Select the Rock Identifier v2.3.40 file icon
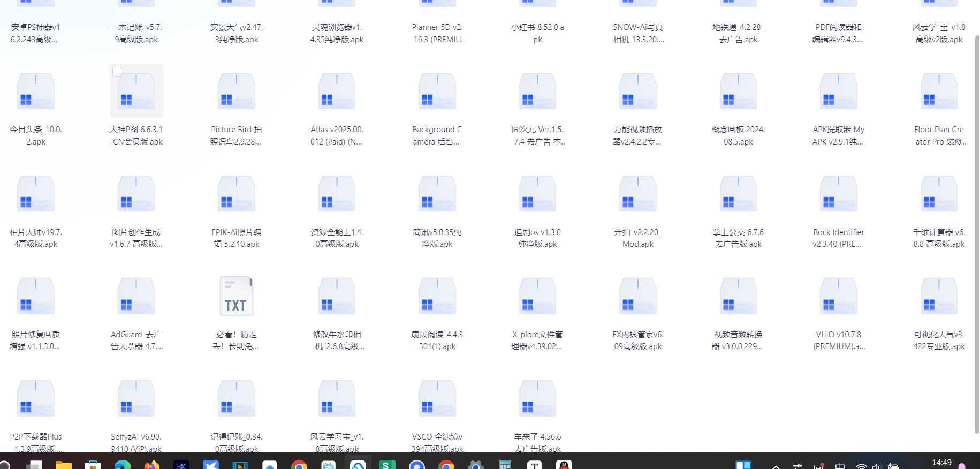The height and width of the screenshot is (469, 980). pyautogui.click(x=839, y=194)
